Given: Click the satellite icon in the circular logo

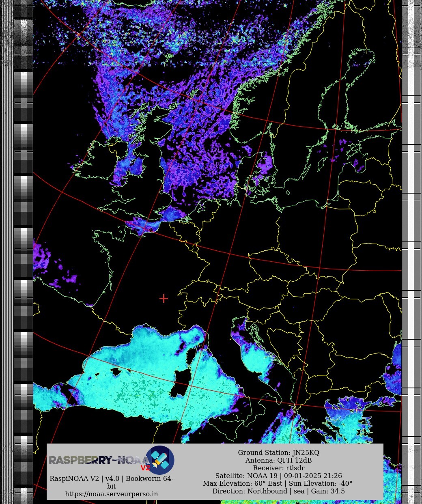Looking at the screenshot, I should [160, 460].
